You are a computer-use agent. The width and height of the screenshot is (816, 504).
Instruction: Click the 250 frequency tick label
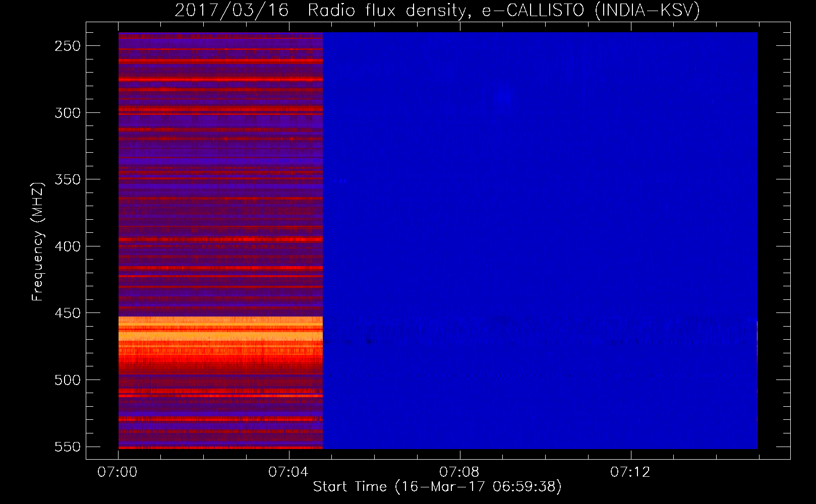click(x=68, y=46)
